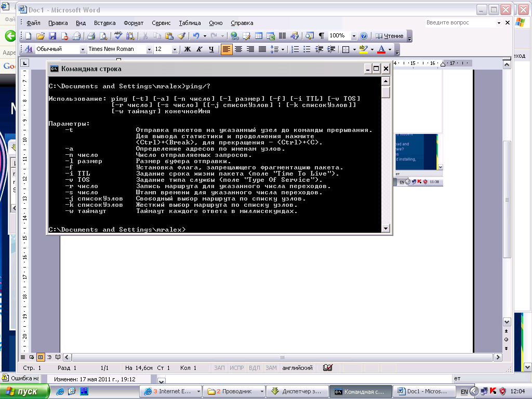Toggle show paragraph marks ¶
Screen dimensions: 532x399
321,36
